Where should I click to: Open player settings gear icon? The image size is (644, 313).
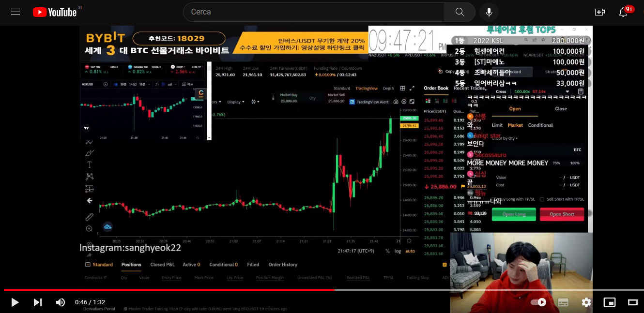click(x=586, y=302)
